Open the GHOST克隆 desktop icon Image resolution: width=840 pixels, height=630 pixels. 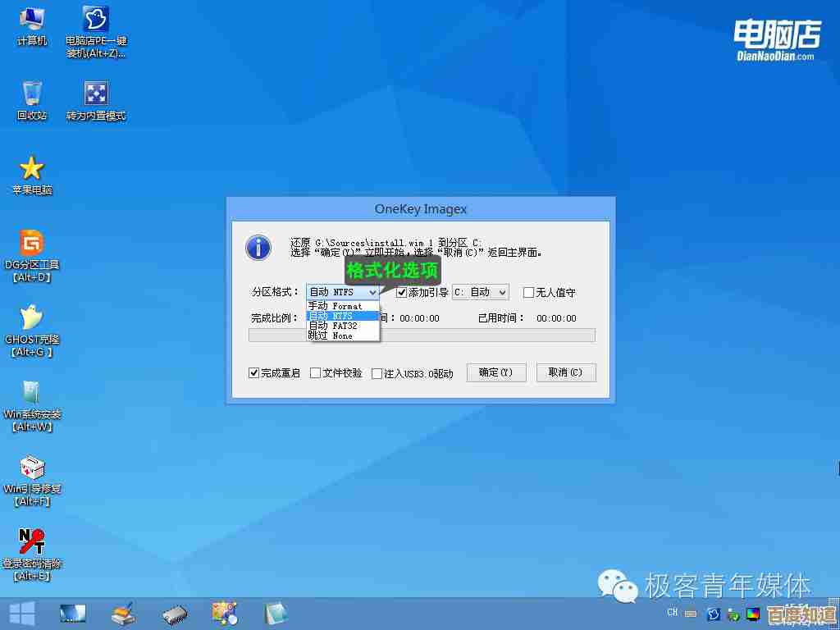coord(32,317)
